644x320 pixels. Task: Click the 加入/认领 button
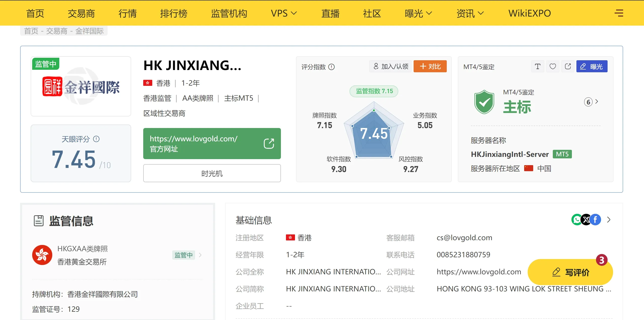point(390,66)
